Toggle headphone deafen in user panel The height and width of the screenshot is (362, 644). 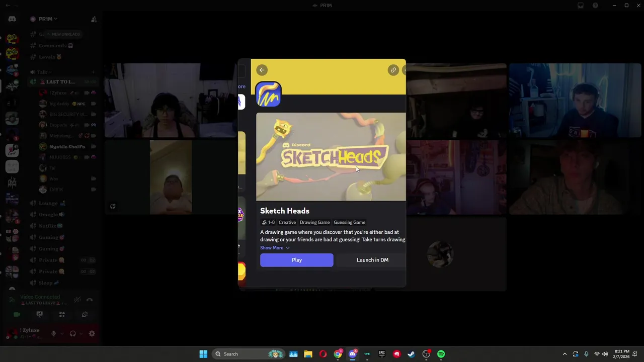click(x=72, y=333)
